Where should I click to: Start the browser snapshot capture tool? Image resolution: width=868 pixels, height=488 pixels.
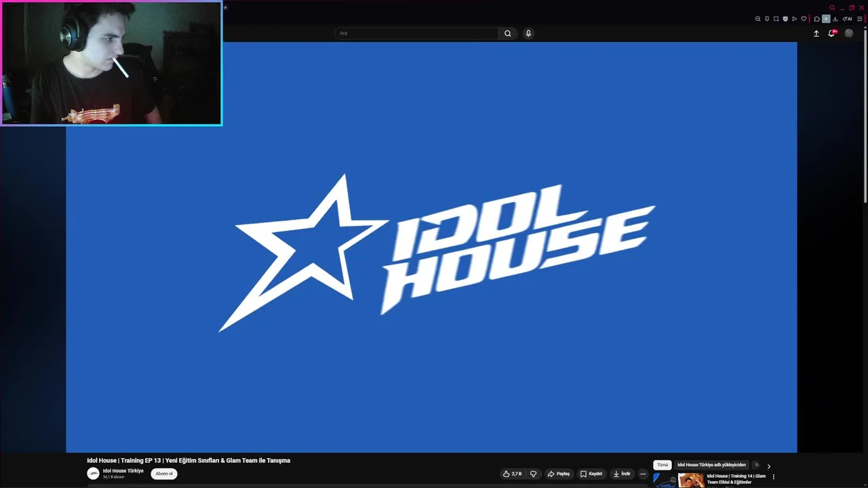[776, 19]
